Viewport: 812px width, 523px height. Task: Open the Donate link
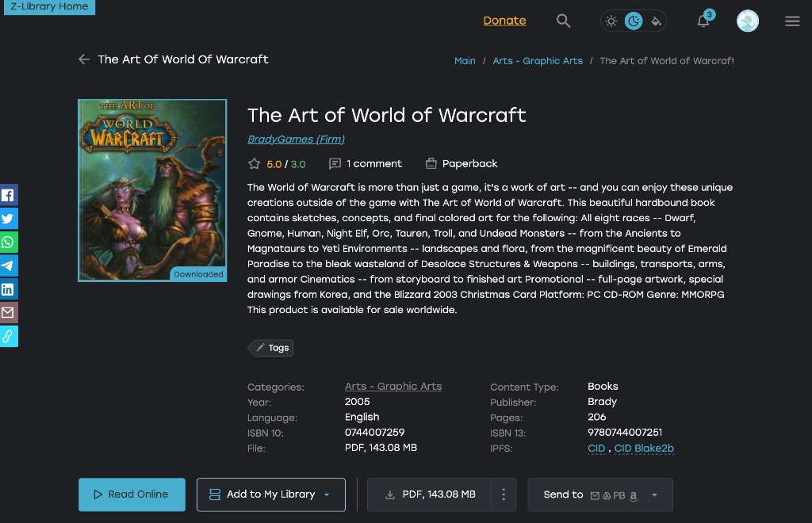coord(504,21)
